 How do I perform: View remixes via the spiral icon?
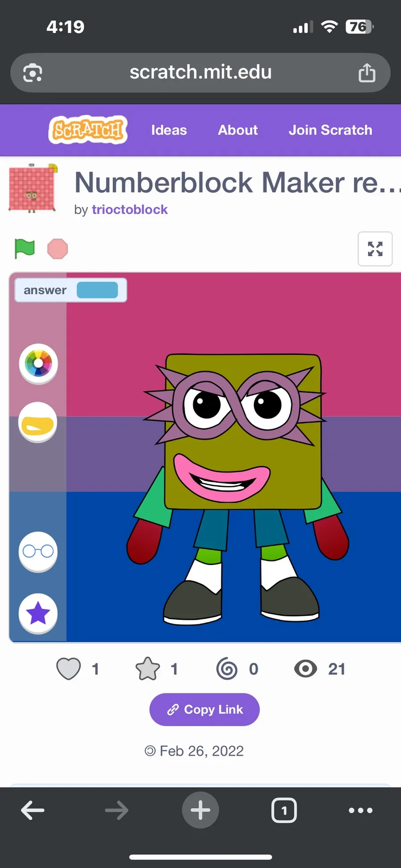227,669
